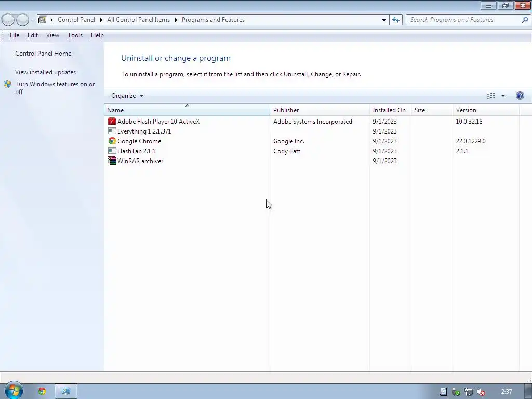Select the Everything 1.2.1.371 entry

313,131
